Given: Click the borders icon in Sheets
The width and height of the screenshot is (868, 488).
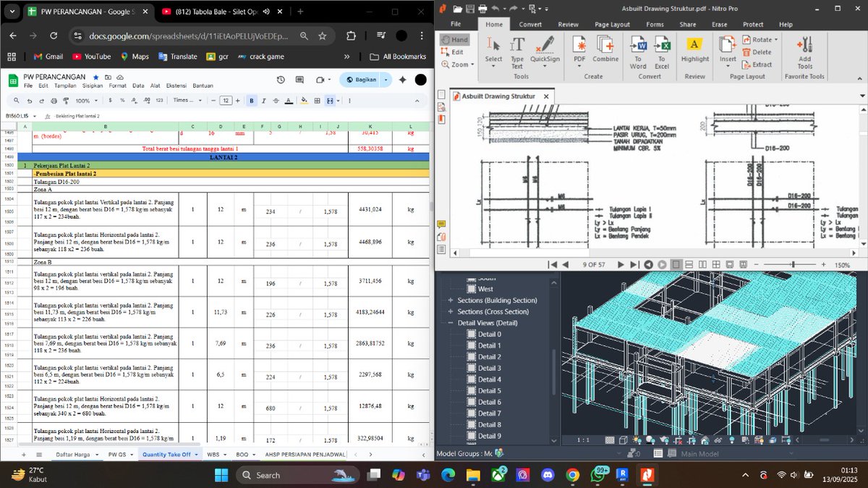Looking at the screenshot, I should click(x=318, y=101).
